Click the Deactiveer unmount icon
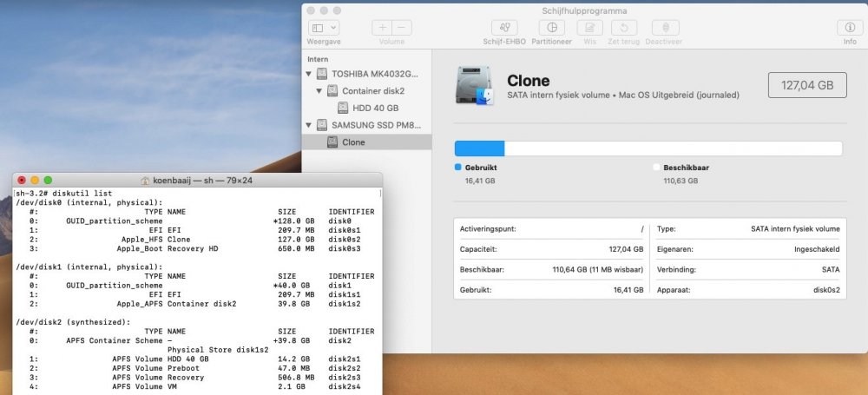The width and height of the screenshot is (868, 395). [x=665, y=28]
